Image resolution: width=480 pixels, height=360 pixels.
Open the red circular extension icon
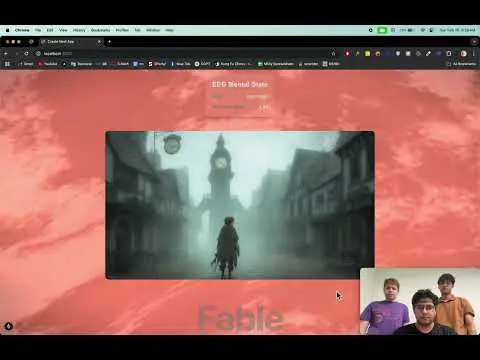[347, 53]
